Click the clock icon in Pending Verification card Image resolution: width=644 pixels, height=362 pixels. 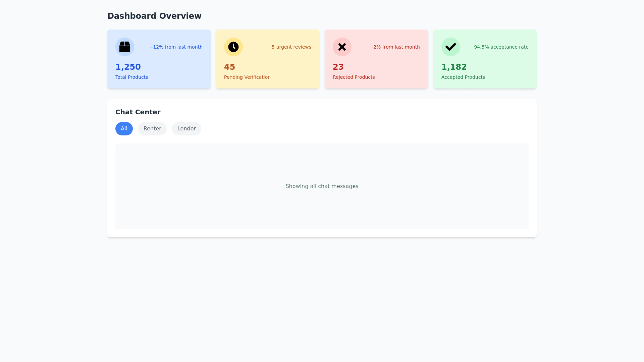pyautogui.click(x=233, y=47)
